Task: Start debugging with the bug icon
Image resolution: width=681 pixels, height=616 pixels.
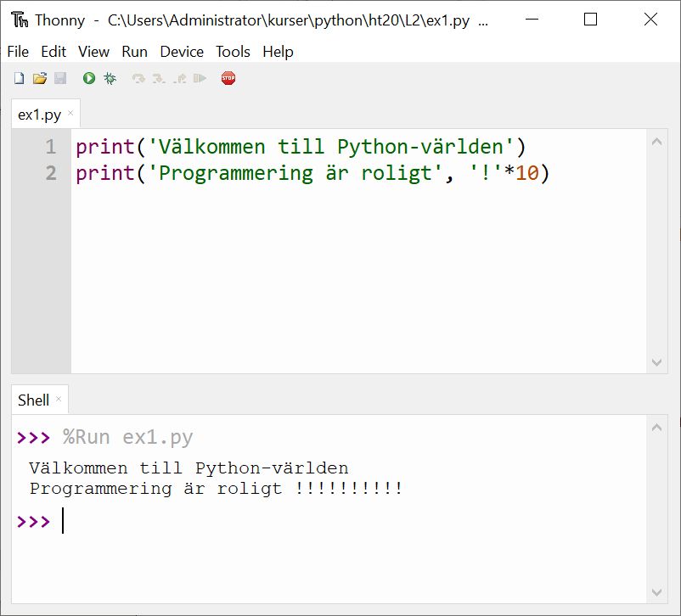Action: [x=110, y=78]
